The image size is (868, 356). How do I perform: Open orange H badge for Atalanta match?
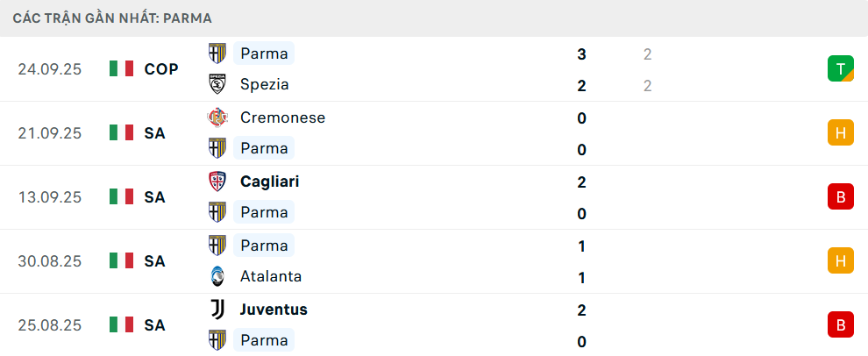click(840, 260)
